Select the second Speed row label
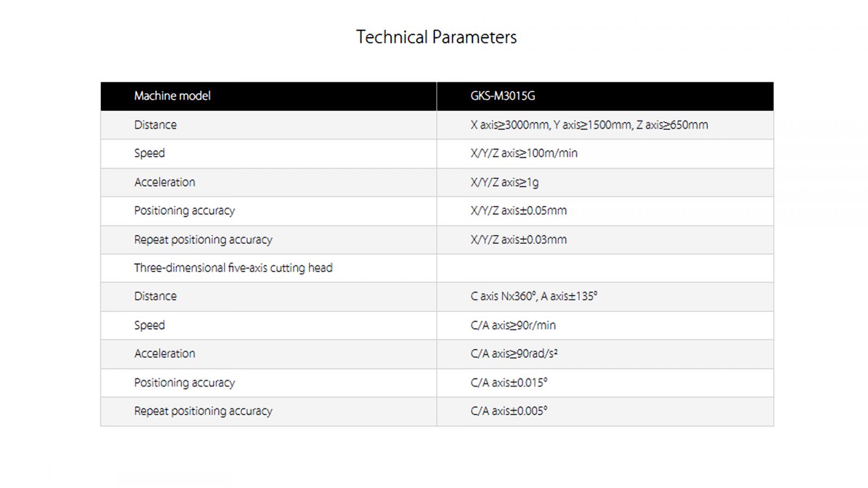The image size is (868, 488). (x=149, y=325)
